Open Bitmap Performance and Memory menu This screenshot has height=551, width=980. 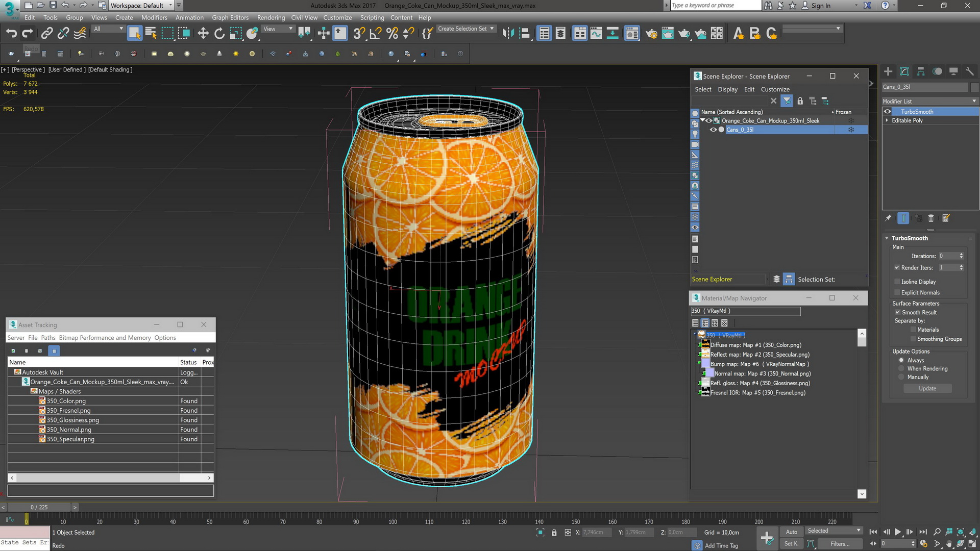click(x=105, y=338)
